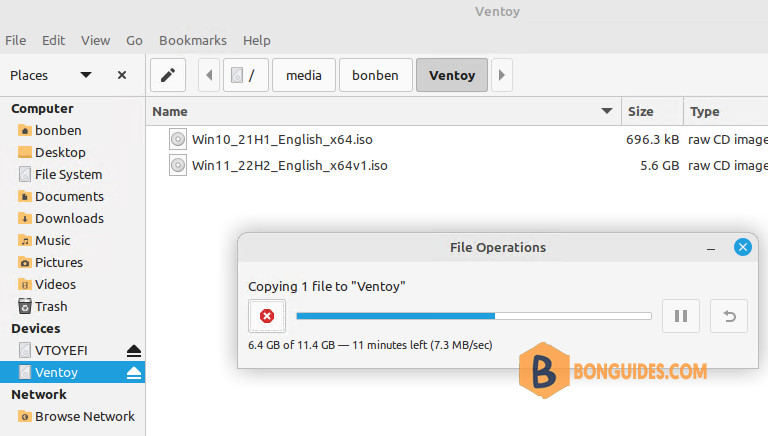Select the Ventoy path bar button

pyautogui.click(x=452, y=75)
